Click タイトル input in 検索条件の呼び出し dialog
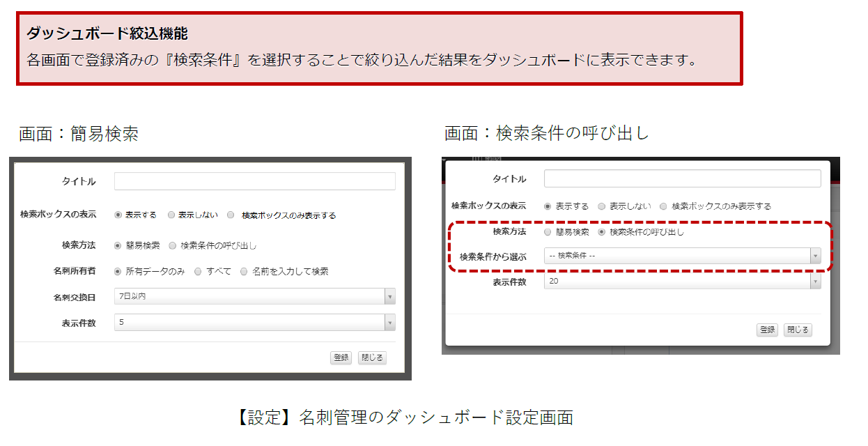The height and width of the screenshot is (446, 868). 682,178
